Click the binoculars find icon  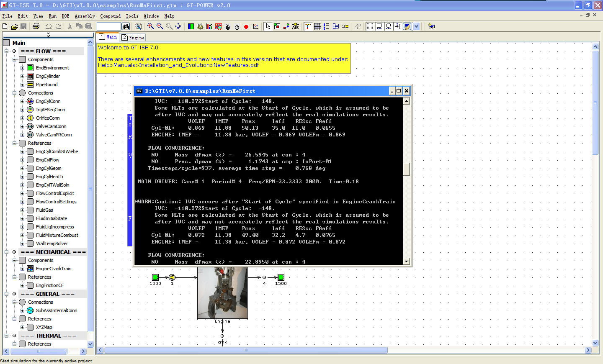coord(126,26)
